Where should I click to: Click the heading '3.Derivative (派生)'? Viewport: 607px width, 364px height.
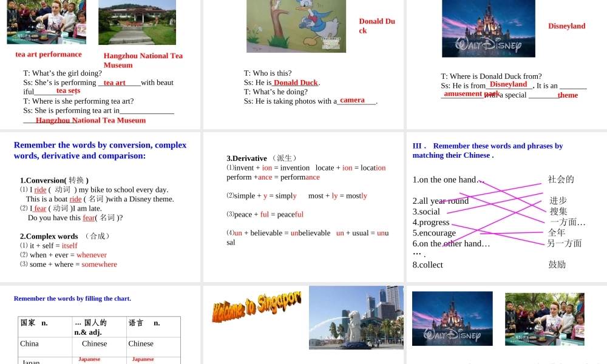pyautogui.click(x=262, y=158)
